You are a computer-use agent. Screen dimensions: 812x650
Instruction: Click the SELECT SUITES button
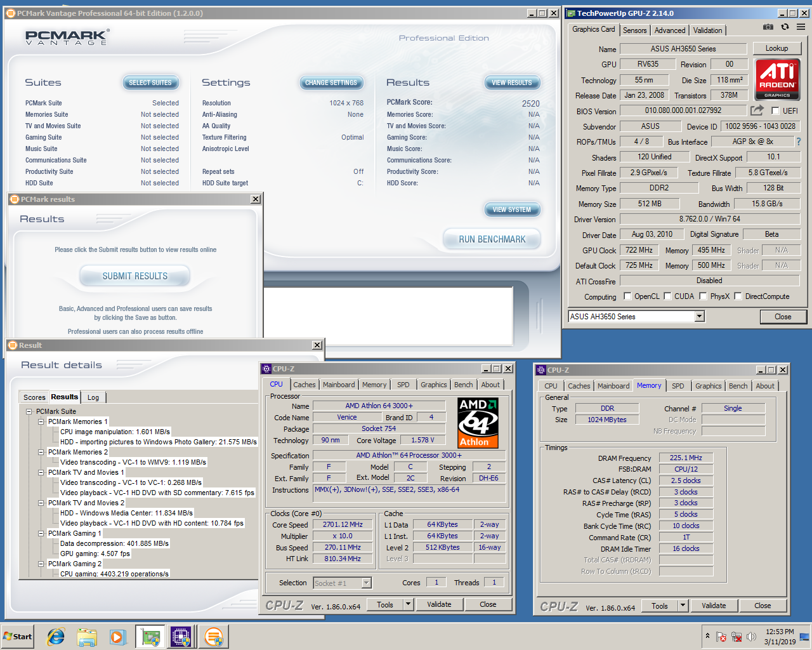(x=150, y=83)
